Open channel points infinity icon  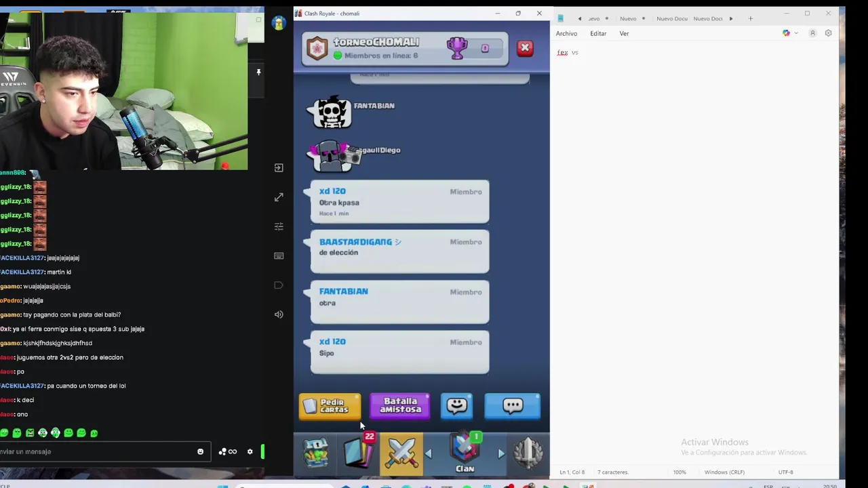click(228, 451)
